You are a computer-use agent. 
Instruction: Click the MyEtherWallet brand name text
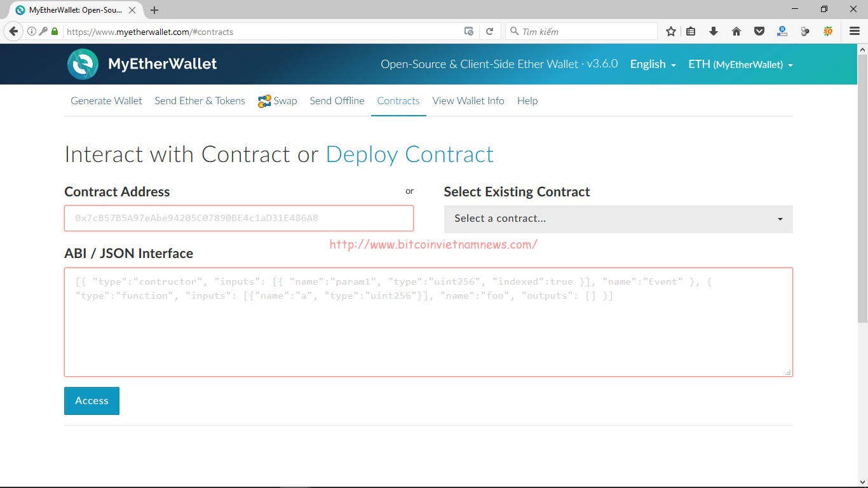pyautogui.click(x=163, y=64)
